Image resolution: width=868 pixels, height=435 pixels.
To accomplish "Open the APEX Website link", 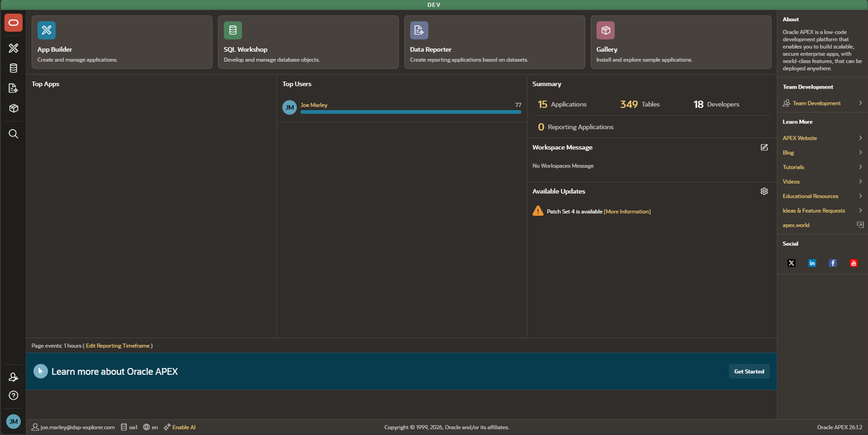I will pyautogui.click(x=800, y=138).
